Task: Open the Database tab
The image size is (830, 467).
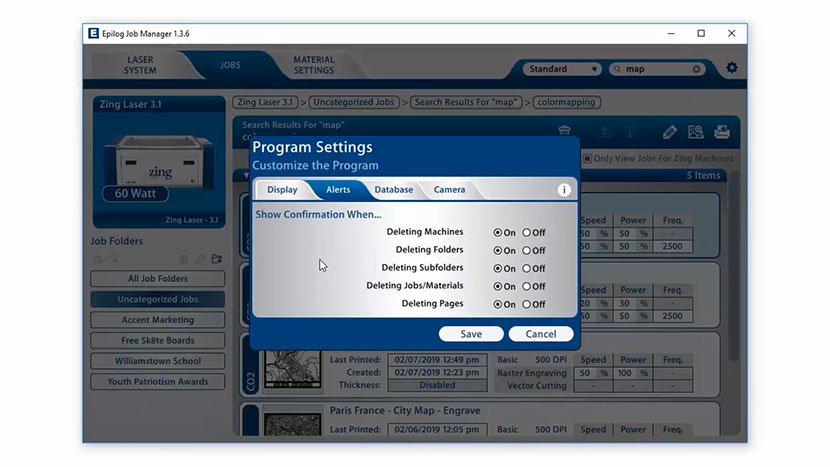Action: (393, 190)
